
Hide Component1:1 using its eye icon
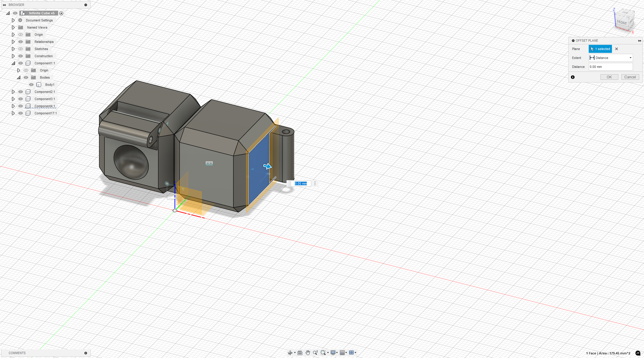(x=21, y=63)
